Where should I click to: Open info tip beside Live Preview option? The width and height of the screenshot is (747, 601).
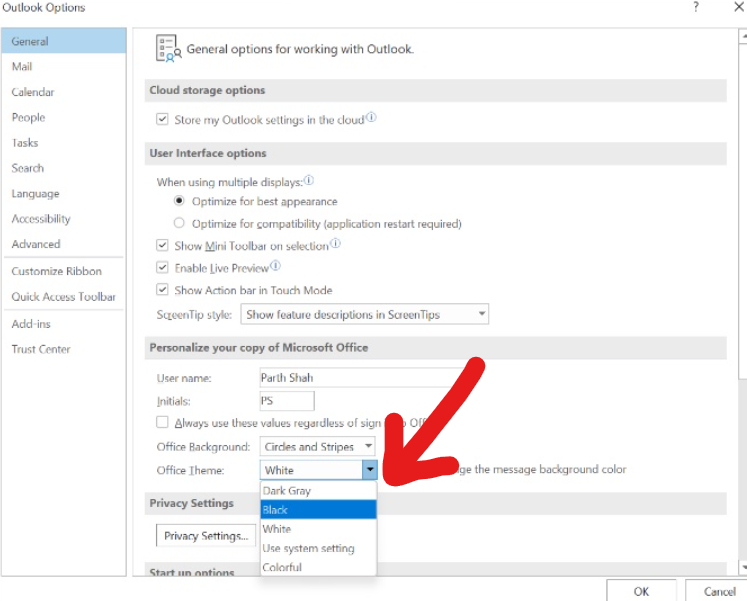(275, 265)
